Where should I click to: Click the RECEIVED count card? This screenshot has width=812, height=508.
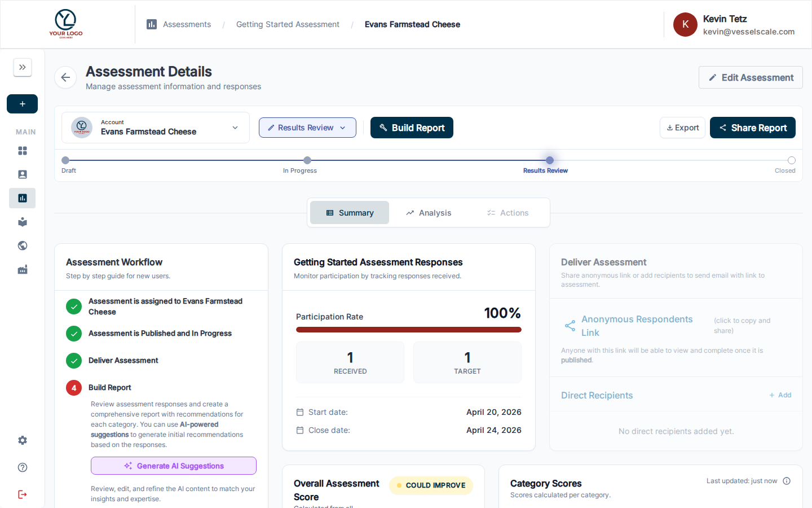pyautogui.click(x=350, y=362)
